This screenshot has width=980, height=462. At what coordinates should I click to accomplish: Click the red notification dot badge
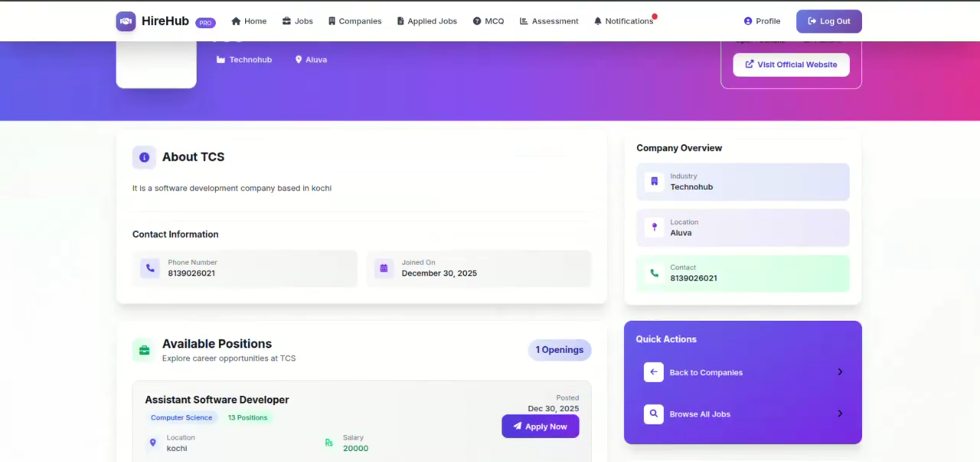[x=655, y=16]
